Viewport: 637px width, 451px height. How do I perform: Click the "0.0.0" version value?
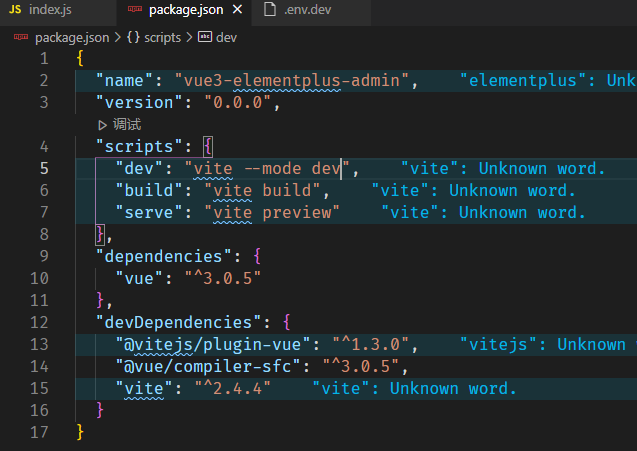click(238, 102)
